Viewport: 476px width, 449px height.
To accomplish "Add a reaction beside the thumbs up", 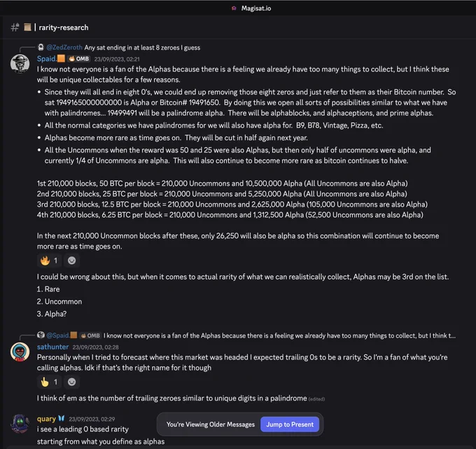I will click(71, 382).
